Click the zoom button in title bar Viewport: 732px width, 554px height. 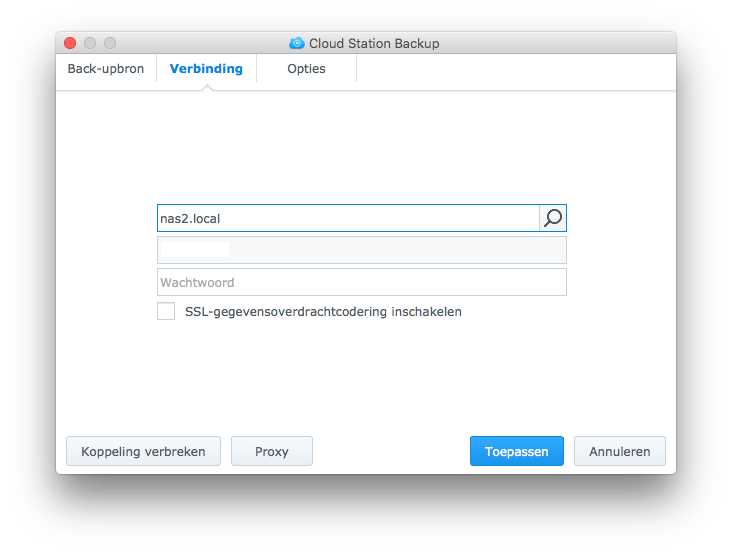(x=110, y=43)
